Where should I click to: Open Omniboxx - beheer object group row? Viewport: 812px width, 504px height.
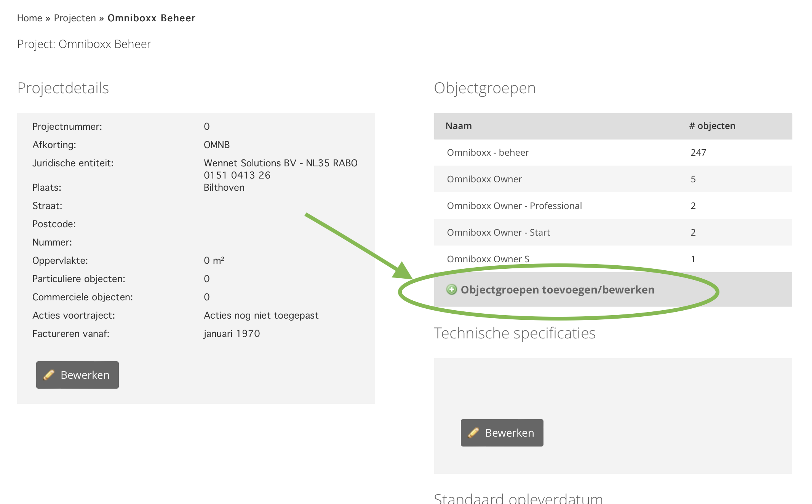coord(488,153)
